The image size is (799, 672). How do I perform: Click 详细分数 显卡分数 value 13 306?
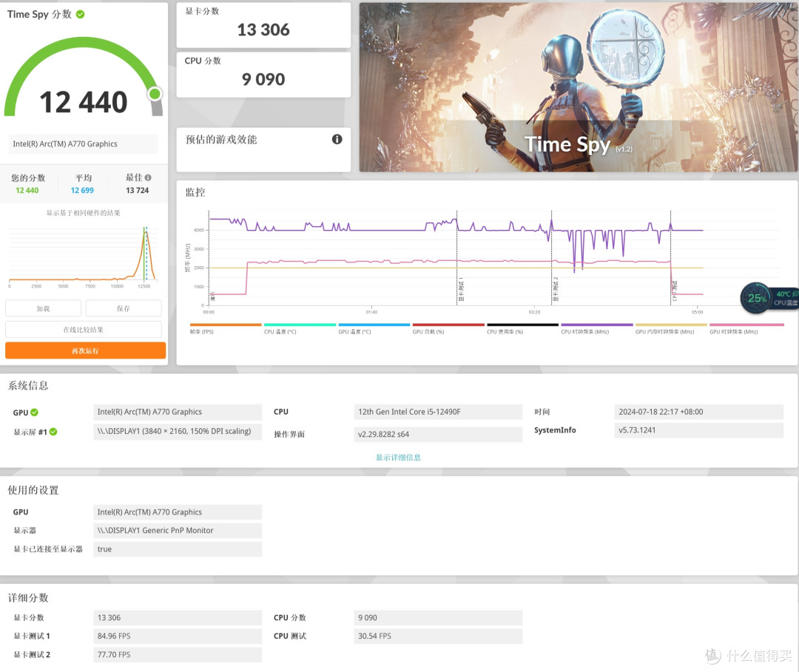coord(178,617)
